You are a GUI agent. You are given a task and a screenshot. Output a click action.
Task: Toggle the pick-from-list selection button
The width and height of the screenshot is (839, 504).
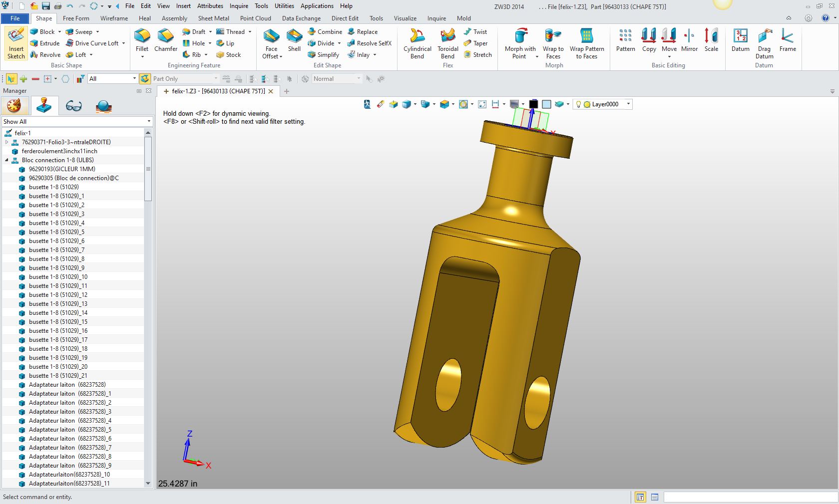point(11,79)
